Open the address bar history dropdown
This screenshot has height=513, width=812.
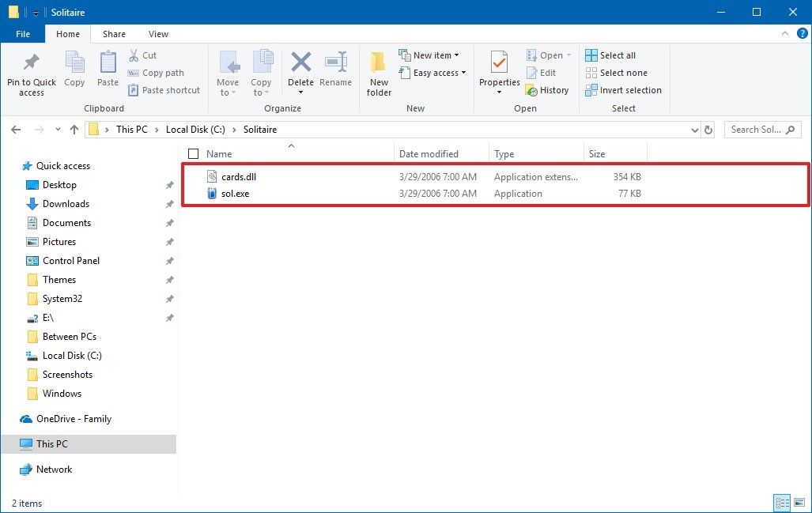coord(694,129)
